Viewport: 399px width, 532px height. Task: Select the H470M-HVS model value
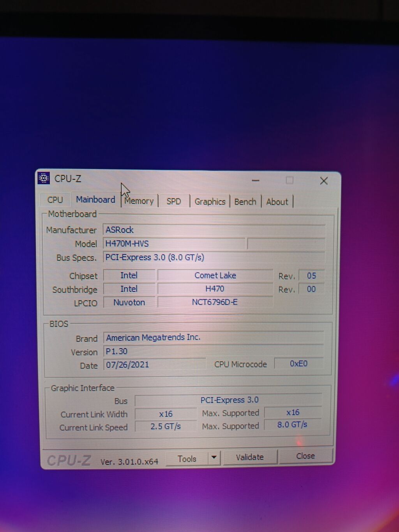coord(174,244)
